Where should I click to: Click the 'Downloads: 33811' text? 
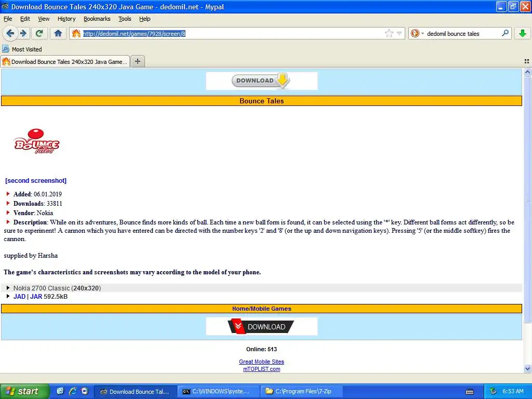pos(37,204)
